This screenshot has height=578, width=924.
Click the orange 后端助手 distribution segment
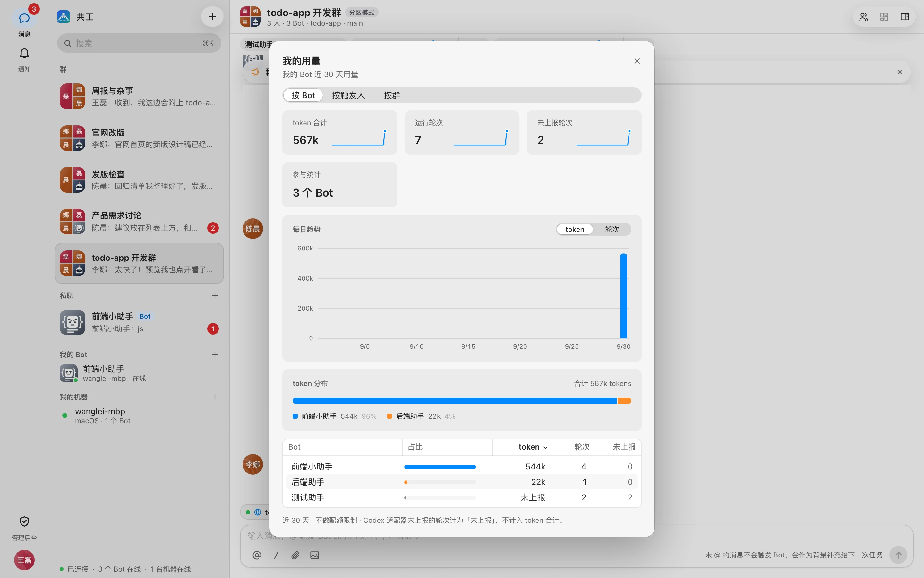click(624, 401)
